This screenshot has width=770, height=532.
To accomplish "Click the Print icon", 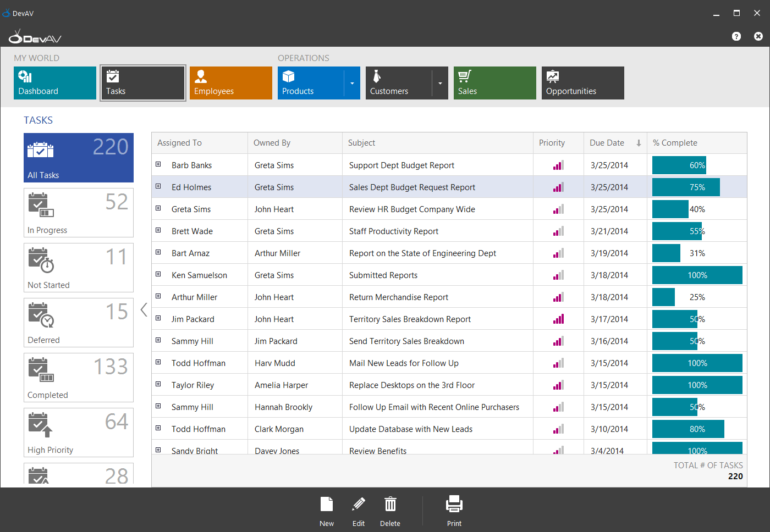I will [454, 505].
